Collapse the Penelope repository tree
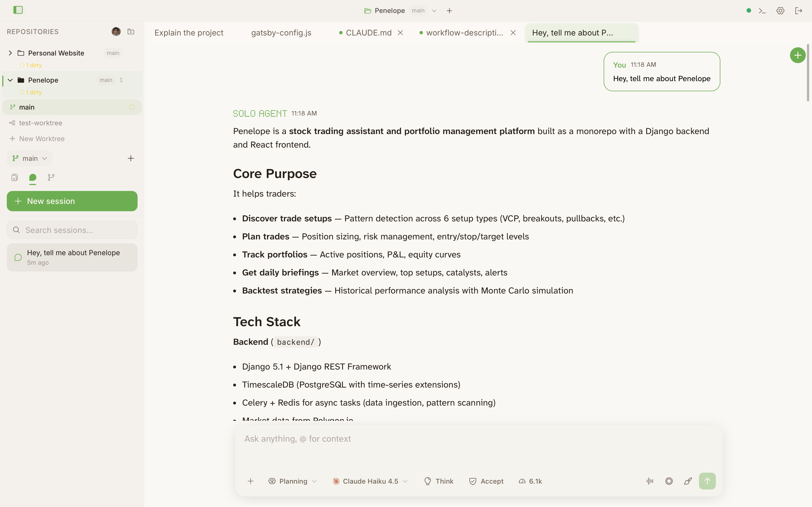 10,80
